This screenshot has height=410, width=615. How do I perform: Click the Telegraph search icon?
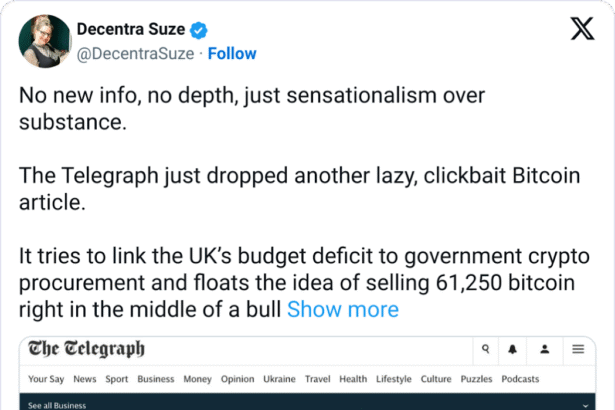(x=486, y=350)
